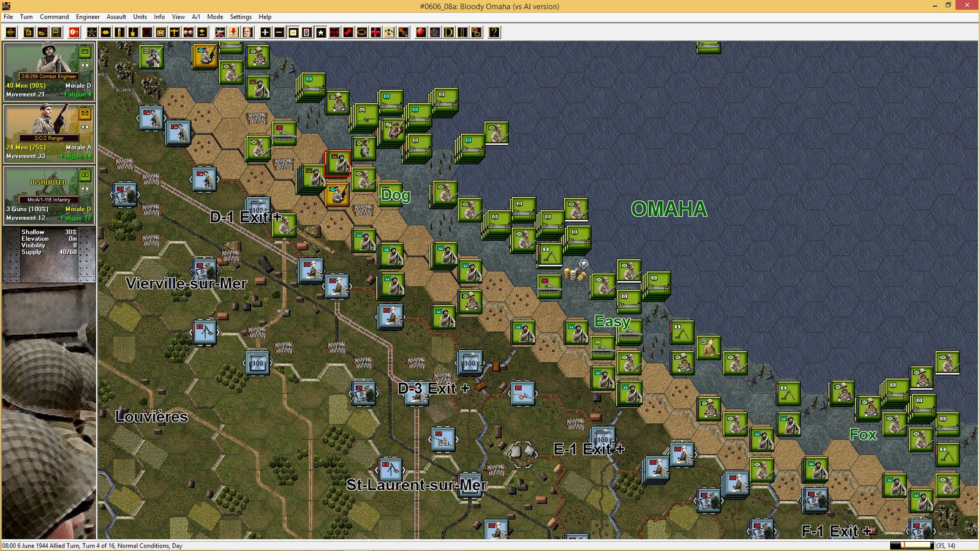This screenshot has width=980, height=551.
Task: Expand the Mode menu
Action: pos(215,17)
